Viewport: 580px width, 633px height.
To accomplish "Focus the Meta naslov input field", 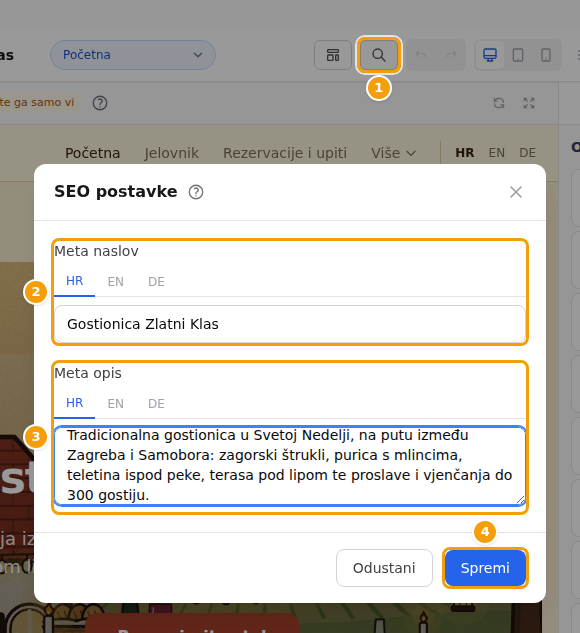I will (x=290, y=324).
